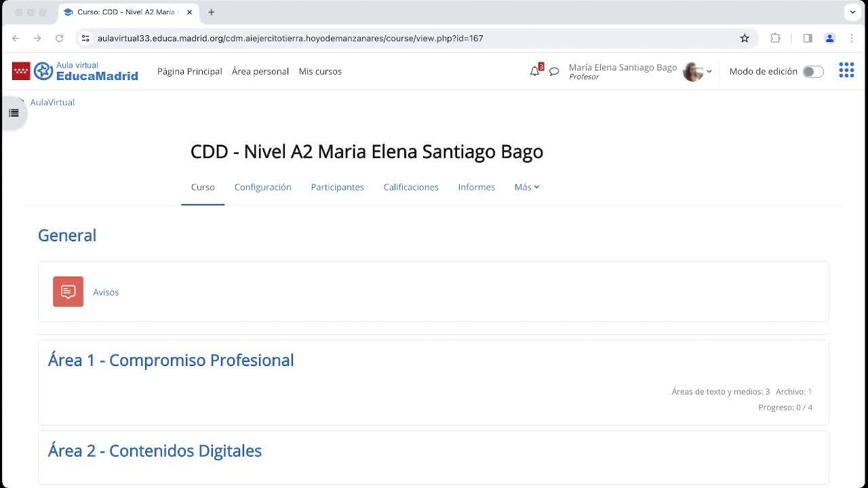This screenshot has height=488, width=868.
Task: Switch to the Configuración tab
Action: tap(262, 187)
